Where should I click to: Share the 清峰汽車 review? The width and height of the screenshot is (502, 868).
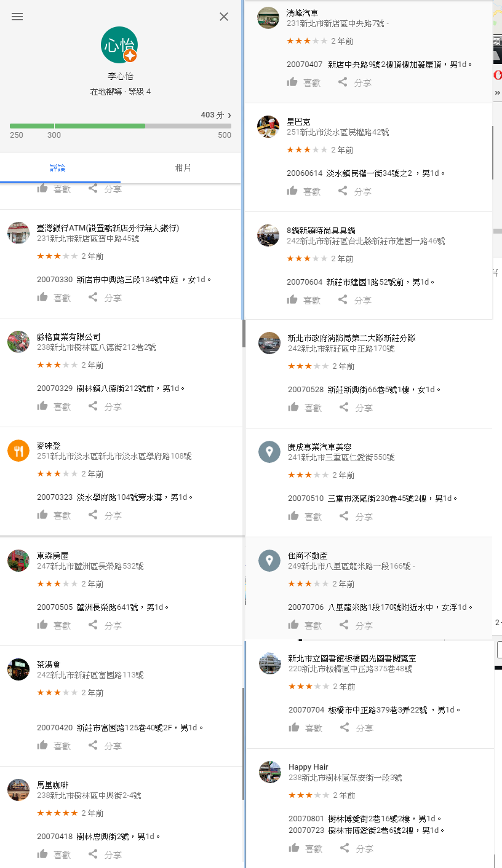click(x=355, y=82)
